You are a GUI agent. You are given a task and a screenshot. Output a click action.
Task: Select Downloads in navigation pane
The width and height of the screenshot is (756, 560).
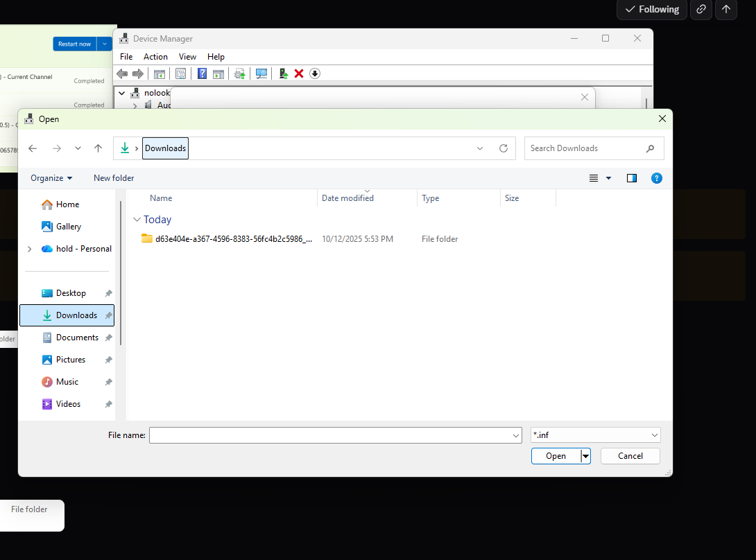[x=67, y=315]
